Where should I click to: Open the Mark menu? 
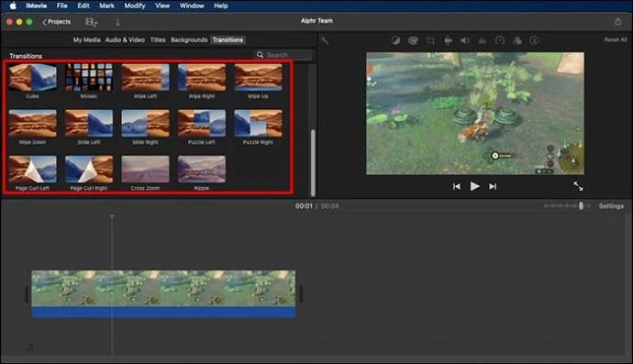(x=106, y=6)
